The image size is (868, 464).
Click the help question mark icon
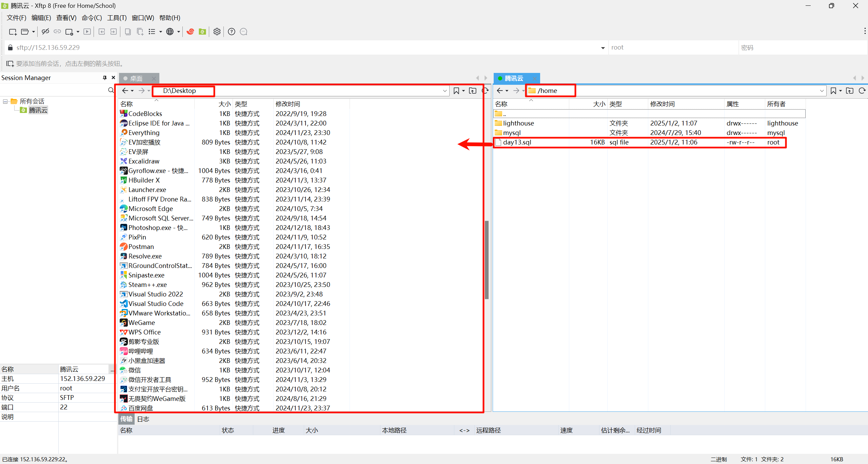[x=232, y=32]
